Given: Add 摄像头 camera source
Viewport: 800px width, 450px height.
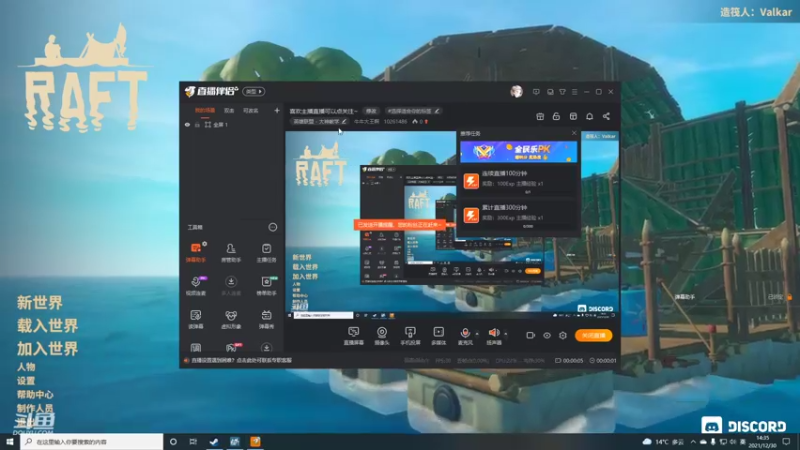Looking at the screenshot, I should tap(382, 336).
